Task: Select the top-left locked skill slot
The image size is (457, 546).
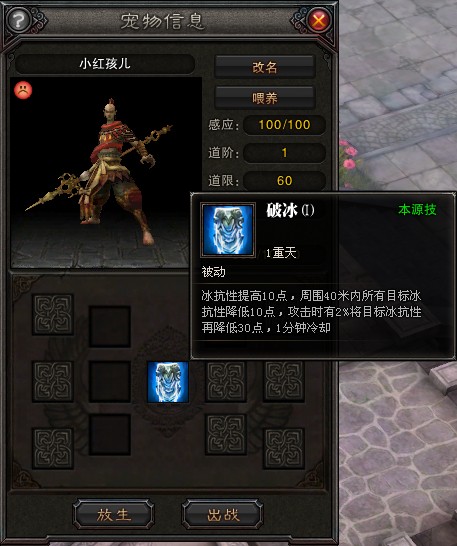Action: coord(53,315)
